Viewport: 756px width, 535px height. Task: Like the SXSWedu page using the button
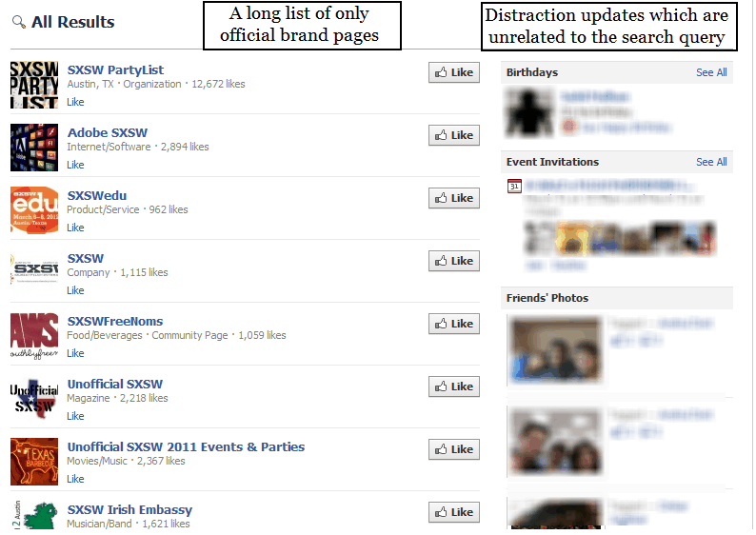454,198
